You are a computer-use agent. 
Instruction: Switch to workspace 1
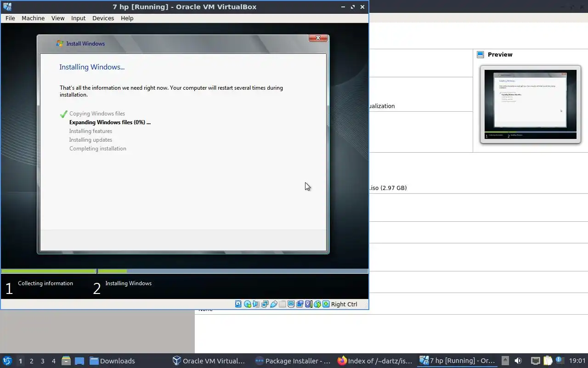pyautogui.click(x=20, y=361)
